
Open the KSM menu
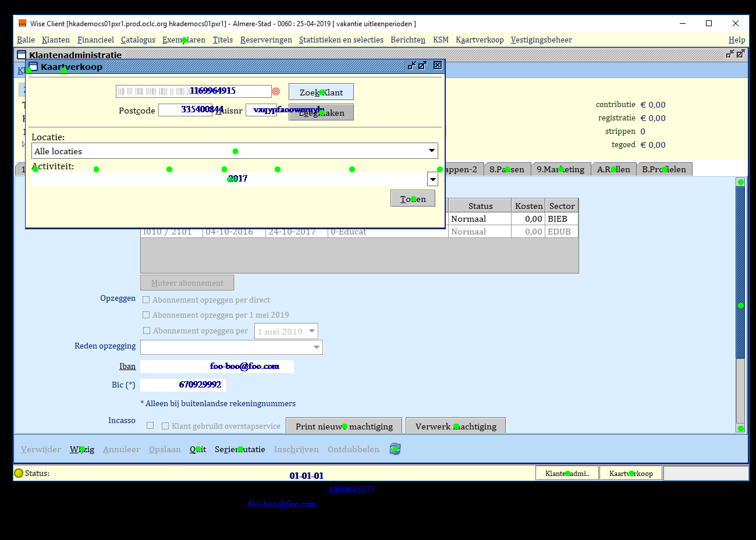(441, 40)
